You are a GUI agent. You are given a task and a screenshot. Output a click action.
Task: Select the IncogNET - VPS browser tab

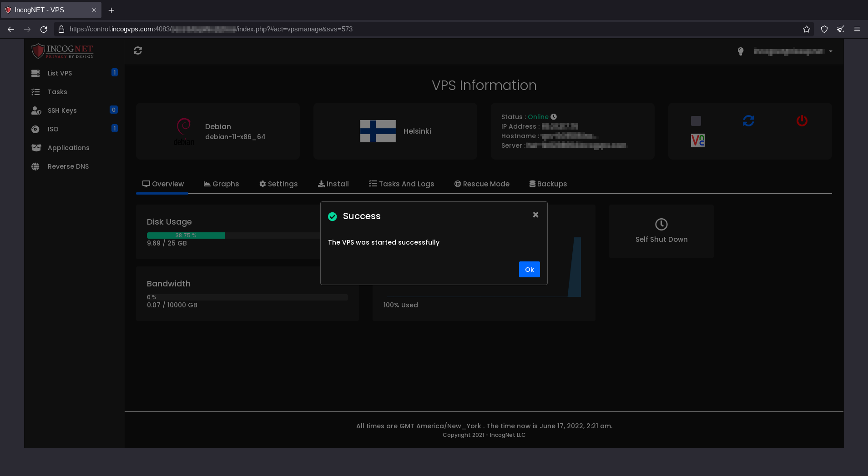(51, 10)
